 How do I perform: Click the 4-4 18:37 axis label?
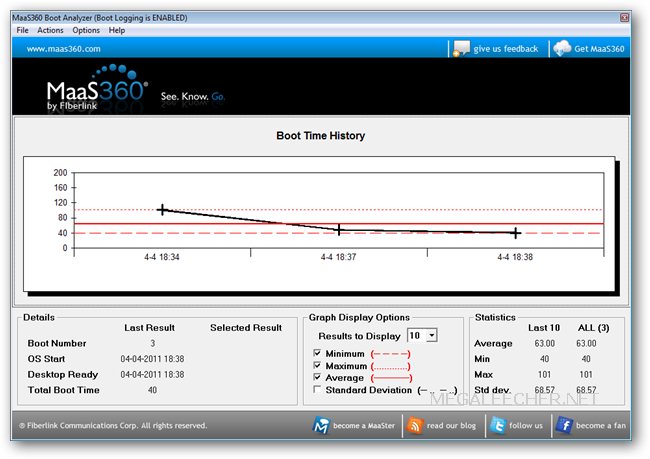pyautogui.click(x=338, y=257)
